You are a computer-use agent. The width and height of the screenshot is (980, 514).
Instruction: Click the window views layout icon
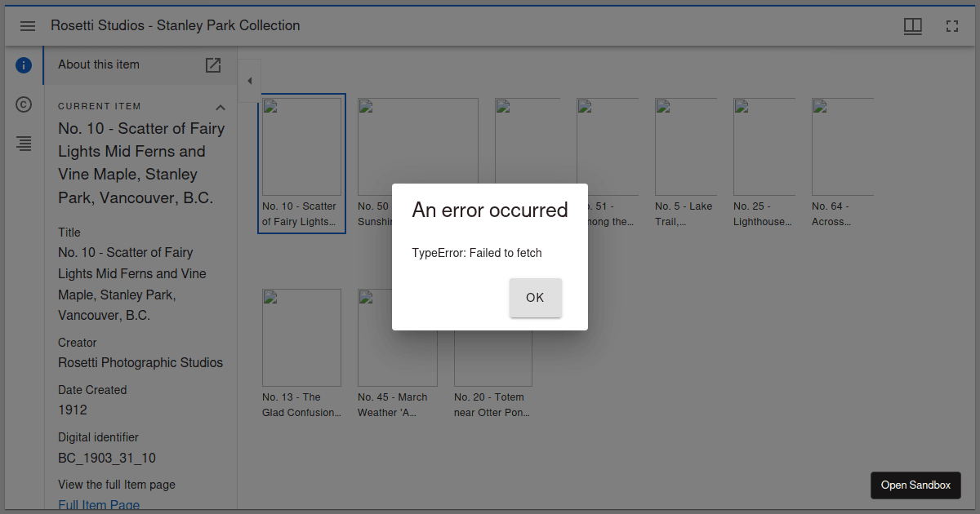point(912,26)
